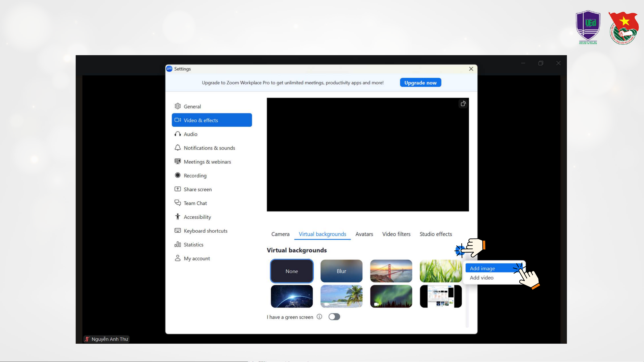Open Share screen settings icon
The height and width of the screenshot is (362, 644).
(x=177, y=189)
